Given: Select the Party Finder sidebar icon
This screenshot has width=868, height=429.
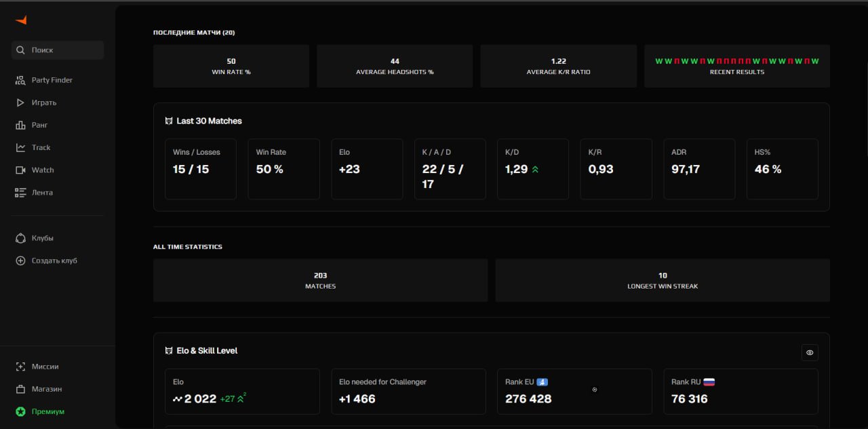Looking at the screenshot, I should click(x=19, y=79).
